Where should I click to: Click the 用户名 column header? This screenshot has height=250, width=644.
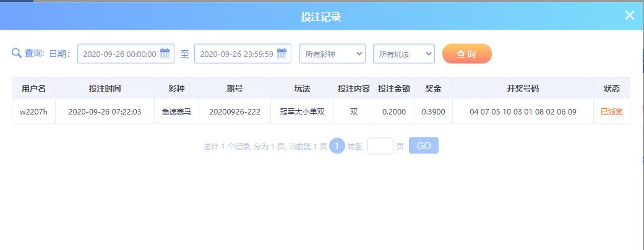point(33,88)
